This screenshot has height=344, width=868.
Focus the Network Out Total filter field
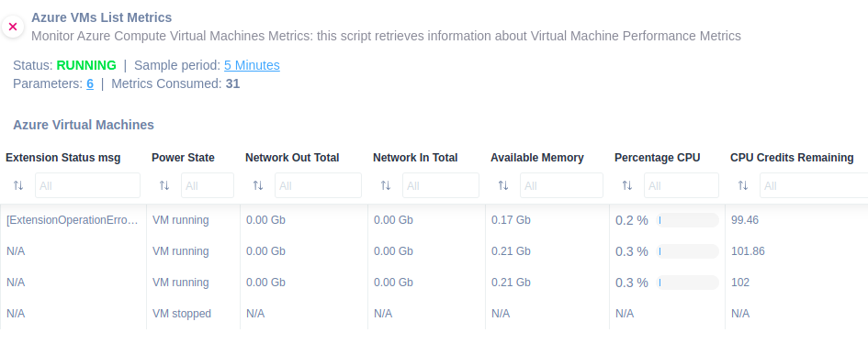pyautogui.click(x=319, y=185)
